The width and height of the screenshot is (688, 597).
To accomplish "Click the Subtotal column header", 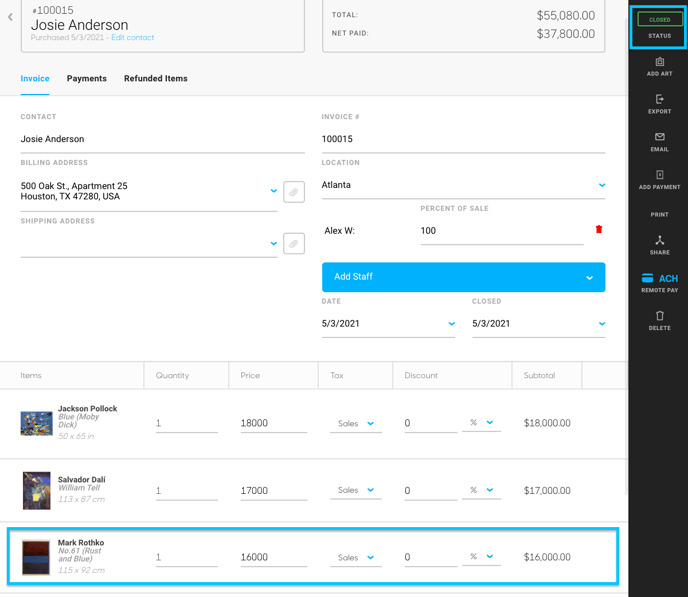I will point(539,375).
